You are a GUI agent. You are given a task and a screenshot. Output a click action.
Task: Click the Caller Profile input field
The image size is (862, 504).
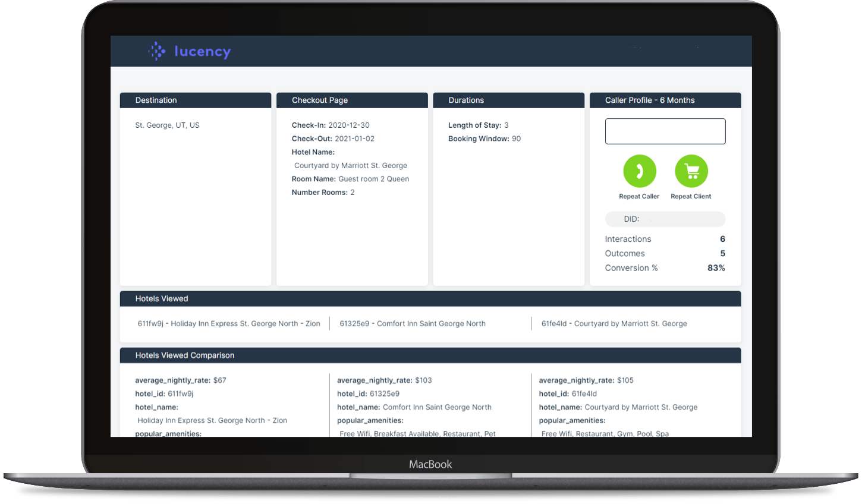665,131
